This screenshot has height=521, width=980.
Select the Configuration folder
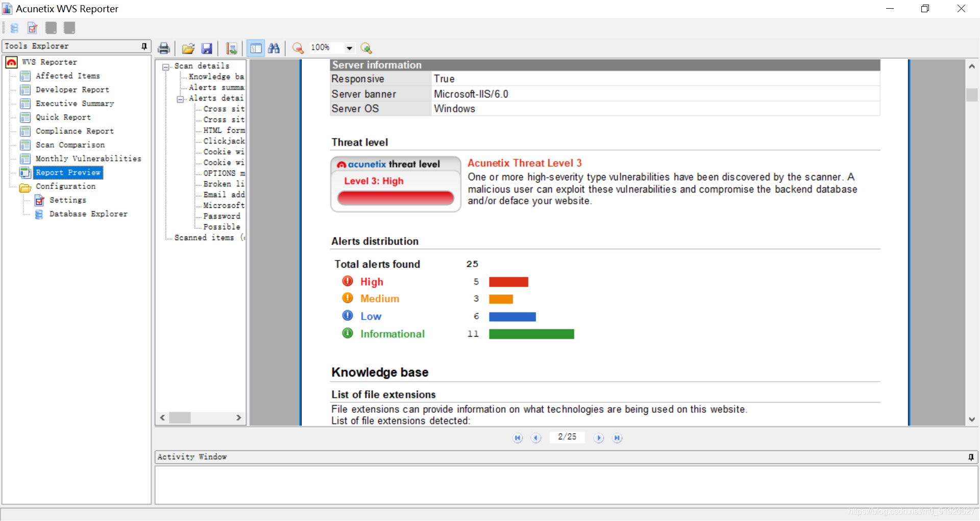pos(66,186)
